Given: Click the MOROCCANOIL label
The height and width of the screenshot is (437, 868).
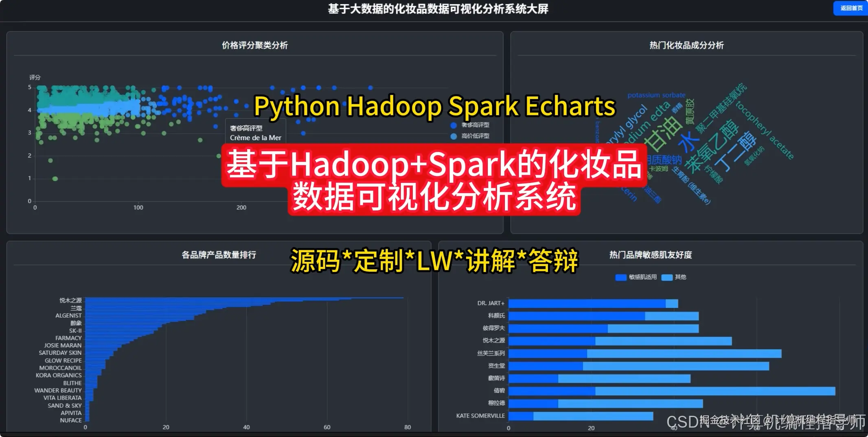Looking at the screenshot, I should point(60,368).
